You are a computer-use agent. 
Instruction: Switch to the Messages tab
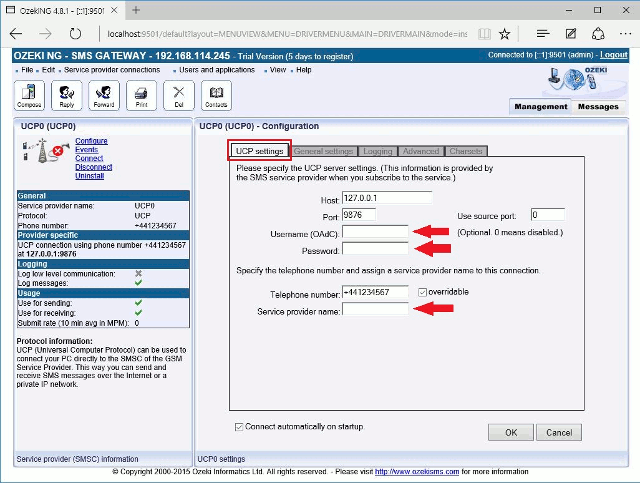coord(598,107)
